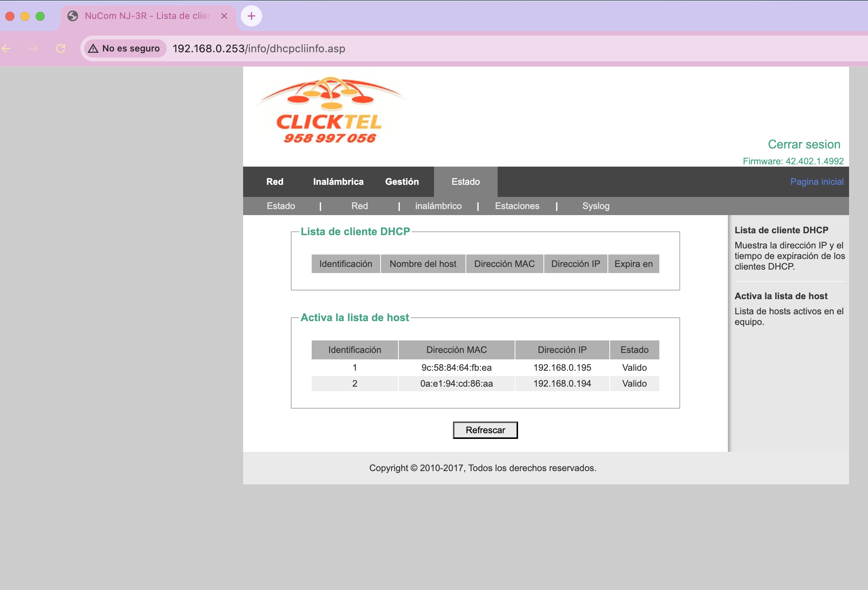Open the Syslog section
Screen dimensions: 868x590
coord(596,206)
